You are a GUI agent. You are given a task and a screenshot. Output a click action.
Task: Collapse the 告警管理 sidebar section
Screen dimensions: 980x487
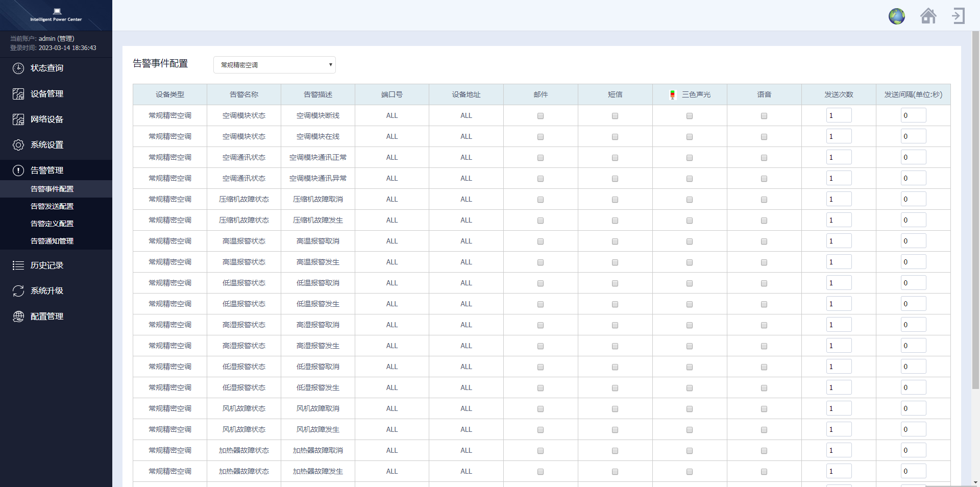47,171
